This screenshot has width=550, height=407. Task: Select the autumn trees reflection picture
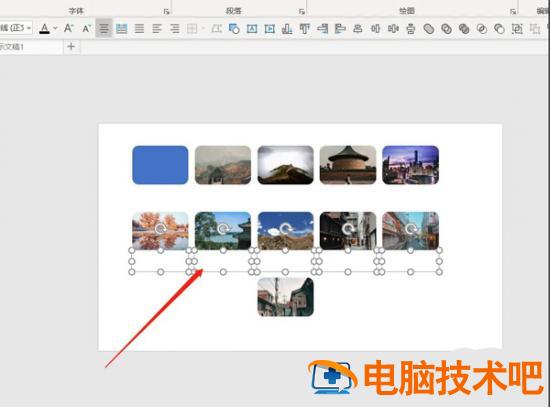pyautogui.click(x=160, y=231)
